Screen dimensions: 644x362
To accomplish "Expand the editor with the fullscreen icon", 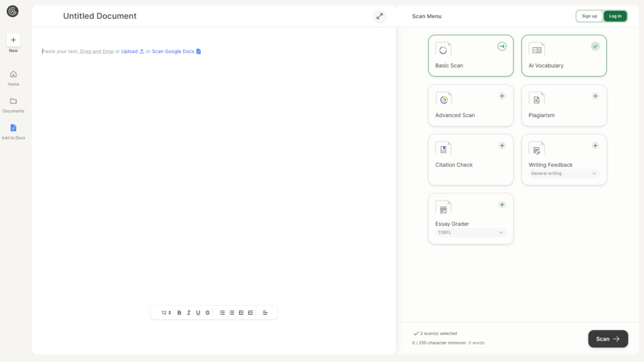I will click(379, 16).
